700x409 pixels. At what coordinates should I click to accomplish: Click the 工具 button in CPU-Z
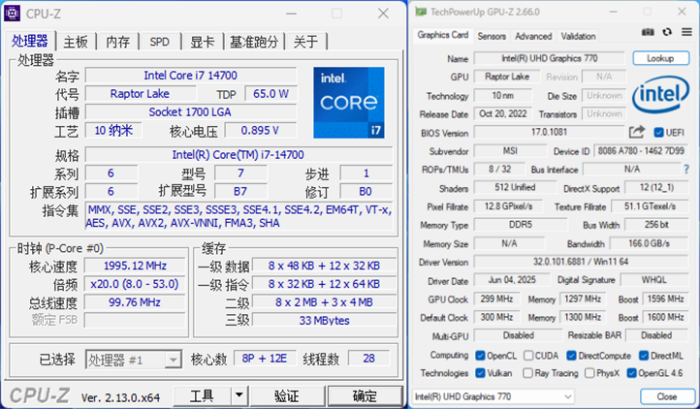(x=202, y=395)
